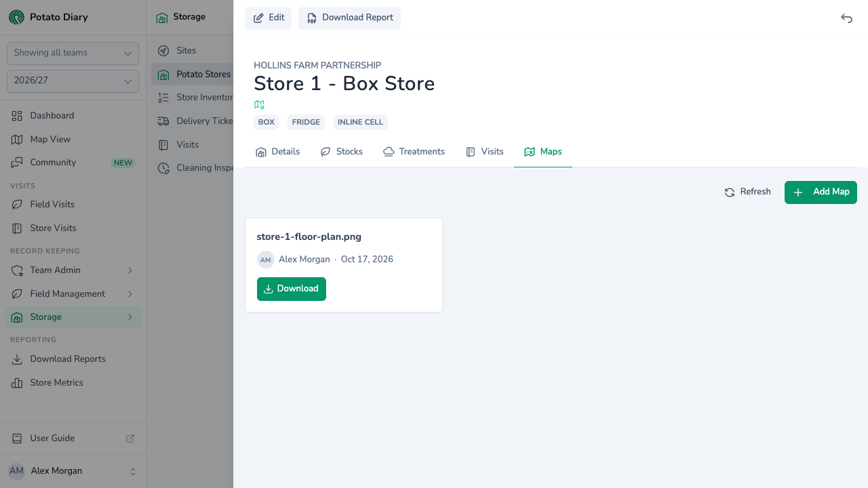Click the Cleaning Inspections clock icon
The image size is (868, 488).
pyautogui.click(x=163, y=168)
